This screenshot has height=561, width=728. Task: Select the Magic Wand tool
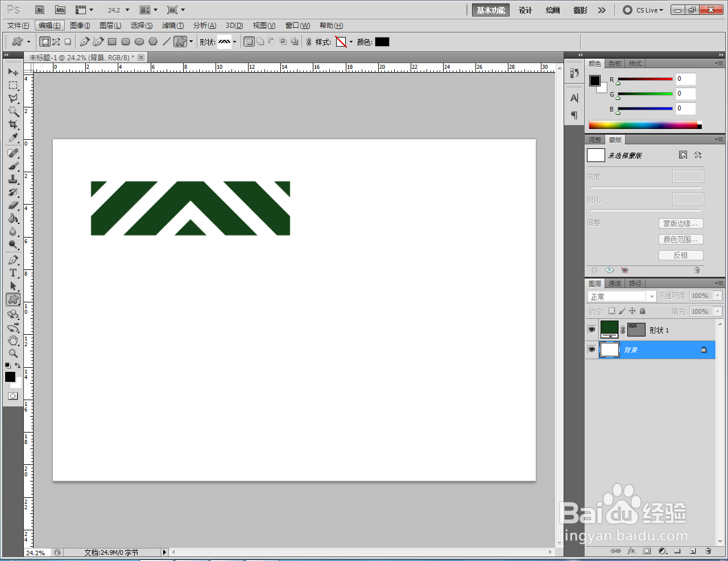13,111
